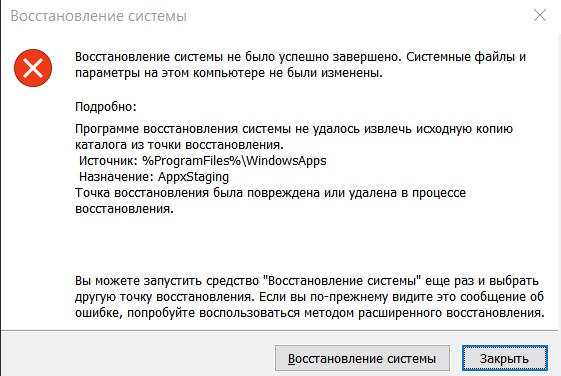Click the Закрыть button
Screen dimensions: 561x376
click(504, 358)
